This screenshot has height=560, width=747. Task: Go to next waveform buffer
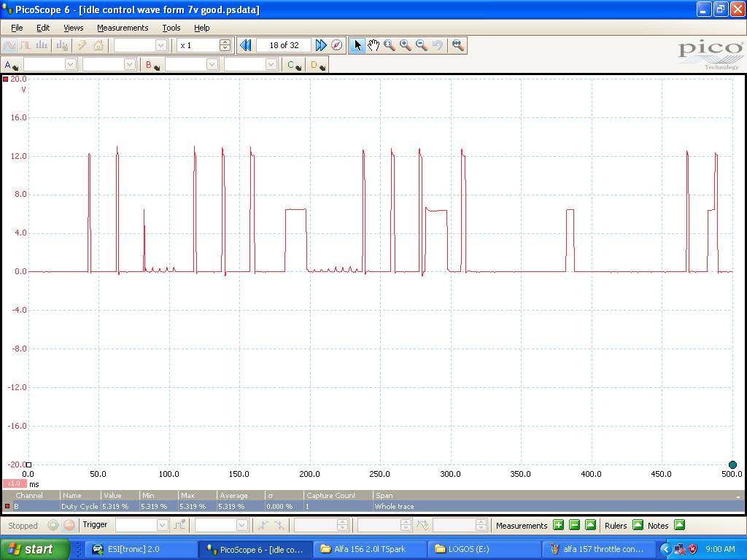point(321,45)
